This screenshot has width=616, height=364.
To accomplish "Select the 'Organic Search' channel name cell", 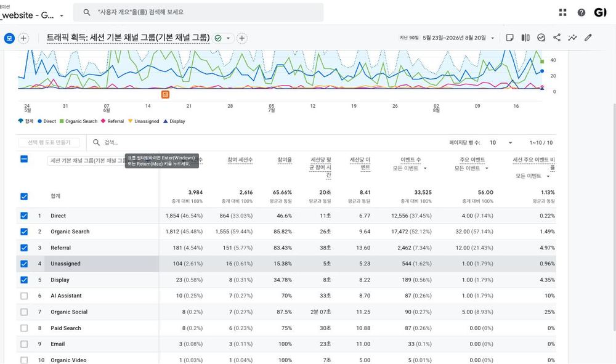I will 70,232.
